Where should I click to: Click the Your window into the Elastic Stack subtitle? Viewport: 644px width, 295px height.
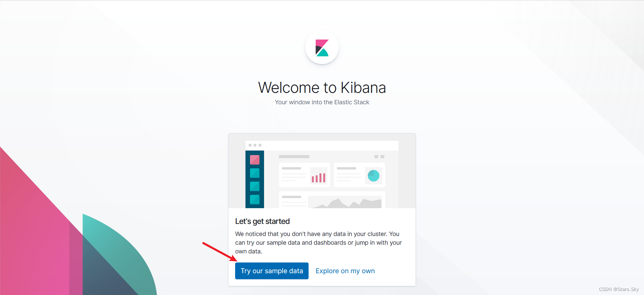click(x=322, y=102)
